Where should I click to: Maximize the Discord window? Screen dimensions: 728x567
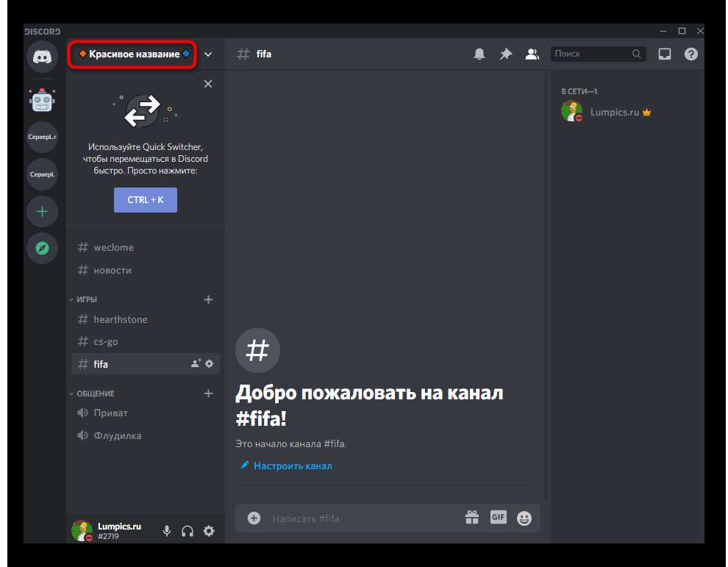click(682, 31)
